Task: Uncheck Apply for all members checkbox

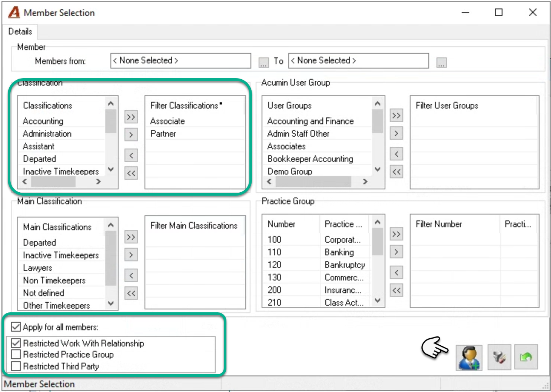Action: click(16, 327)
